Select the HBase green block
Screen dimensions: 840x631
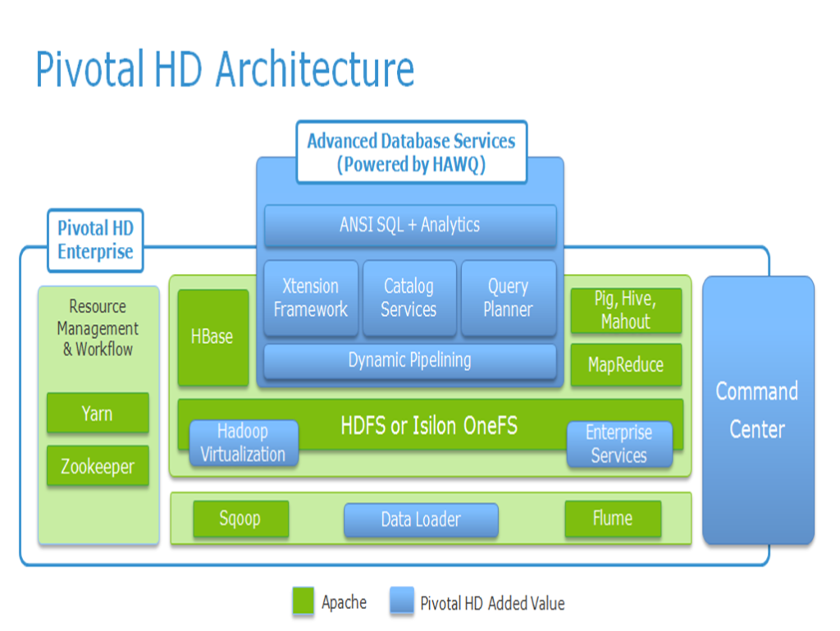tap(212, 337)
